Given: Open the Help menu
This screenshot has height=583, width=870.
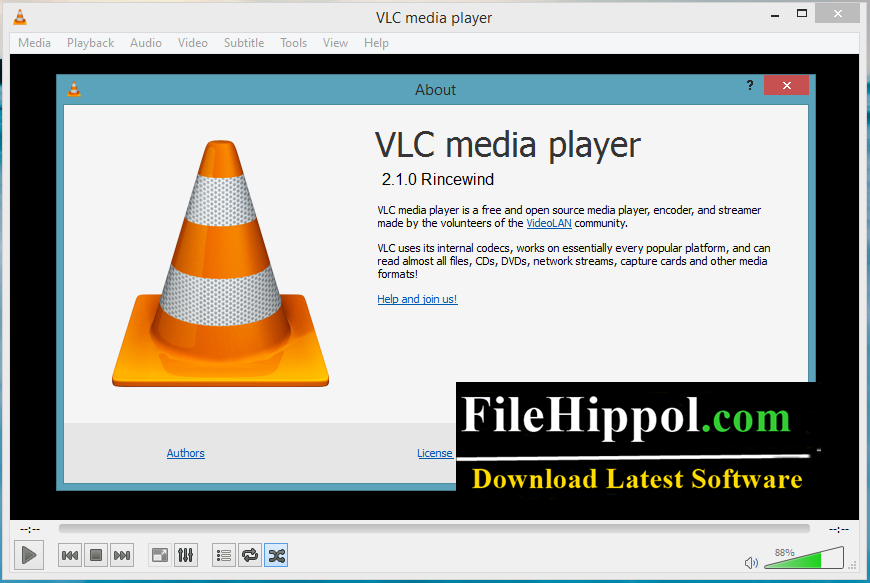Looking at the screenshot, I should (376, 43).
